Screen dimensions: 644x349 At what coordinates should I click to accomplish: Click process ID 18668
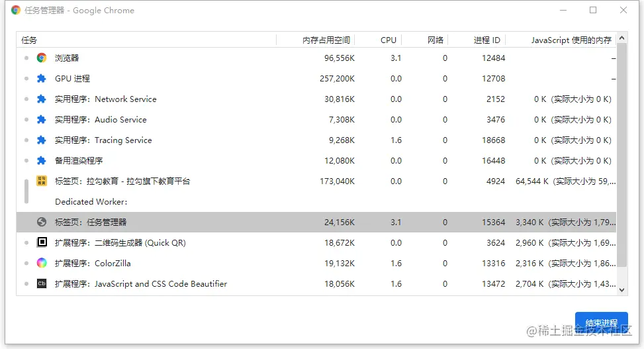click(x=493, y=140)
